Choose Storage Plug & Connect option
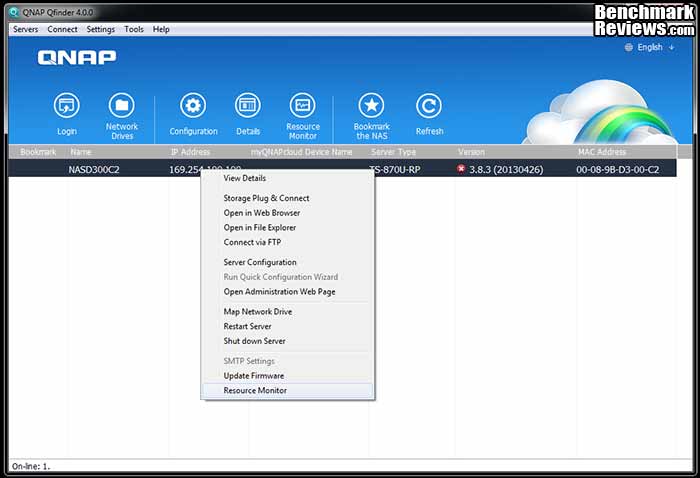The width and height of the screenshot is (700, 478). 266,198
